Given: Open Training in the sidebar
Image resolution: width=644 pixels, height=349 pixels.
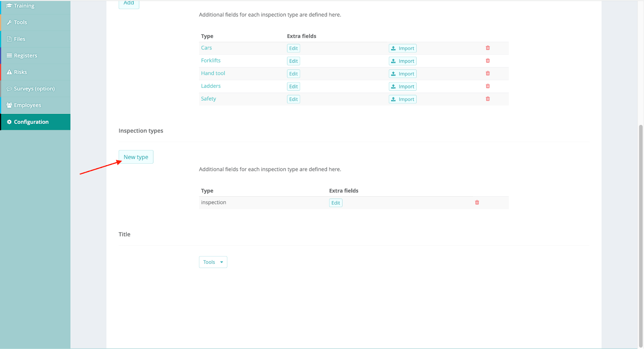Looking at the screenshot, I should point(35,6).
